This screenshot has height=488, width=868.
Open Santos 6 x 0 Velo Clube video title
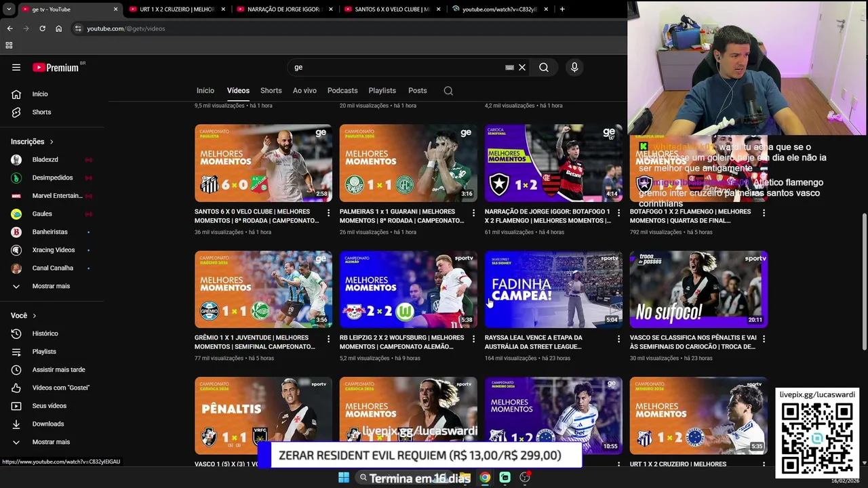(x=257, y=216)
